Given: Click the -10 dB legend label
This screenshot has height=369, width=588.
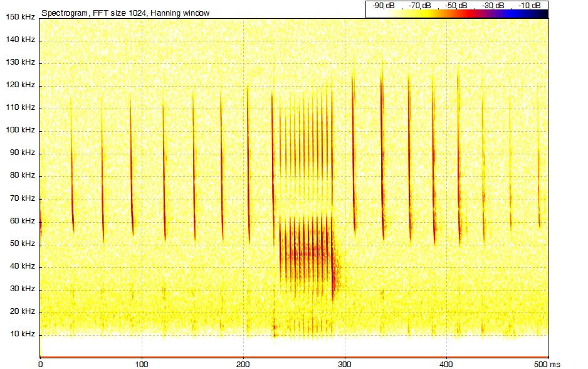Looking at the screenshot, I should 529,5.
